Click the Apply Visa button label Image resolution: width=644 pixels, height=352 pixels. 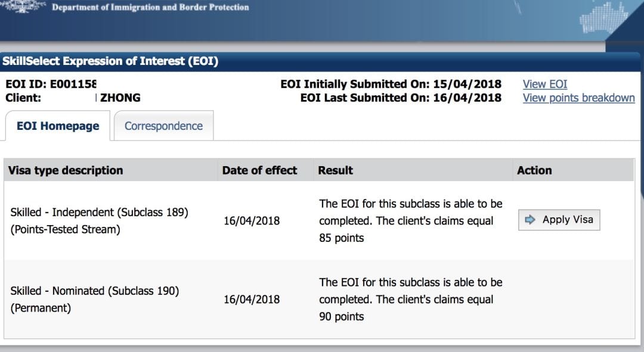(x=568, y=220)
